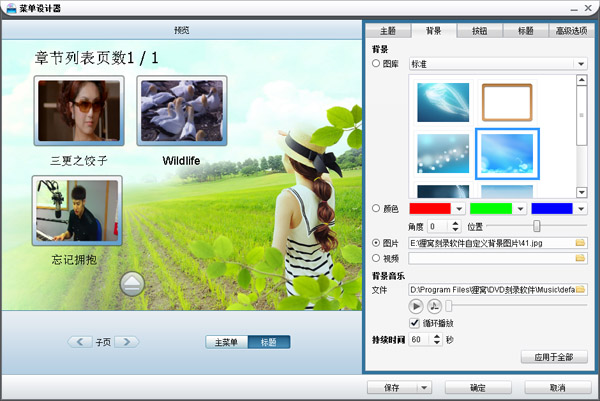Expand the red color dropdown arrow

(458, 209)
